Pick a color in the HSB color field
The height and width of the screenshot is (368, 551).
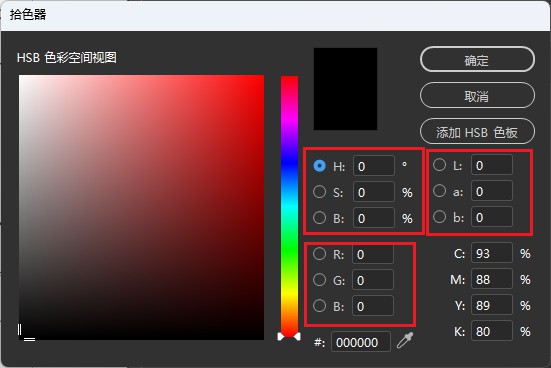141,207
